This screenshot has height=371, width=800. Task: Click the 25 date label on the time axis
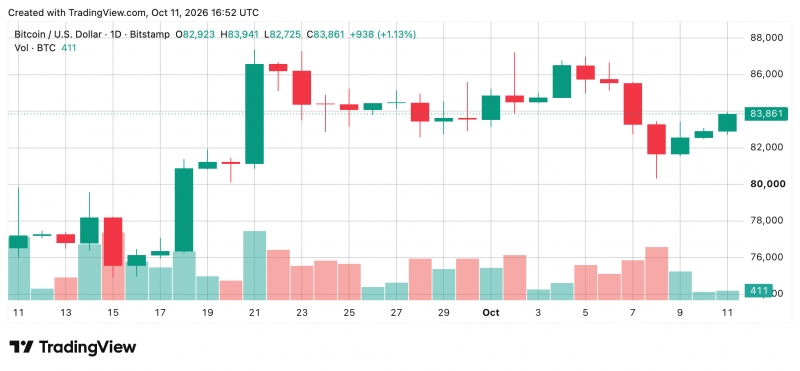pos(349,313)
